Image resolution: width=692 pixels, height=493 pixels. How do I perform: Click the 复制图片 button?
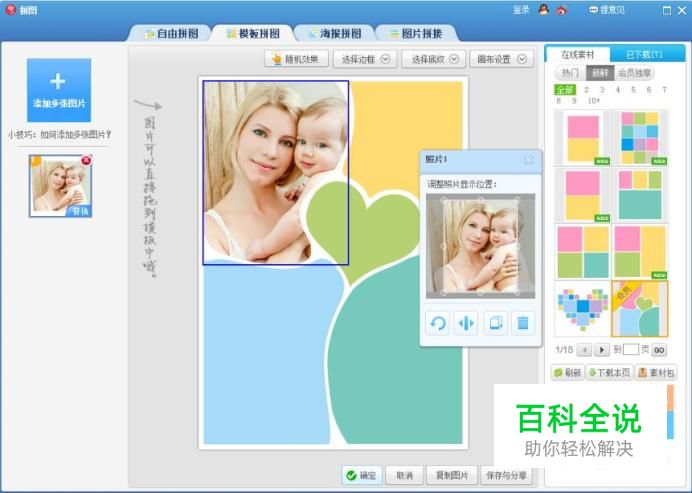point(452,475)
